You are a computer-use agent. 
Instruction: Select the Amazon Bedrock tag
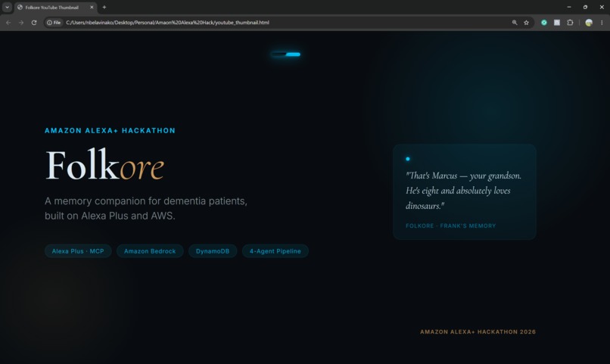pyautogui.click(x=150, y=251)
